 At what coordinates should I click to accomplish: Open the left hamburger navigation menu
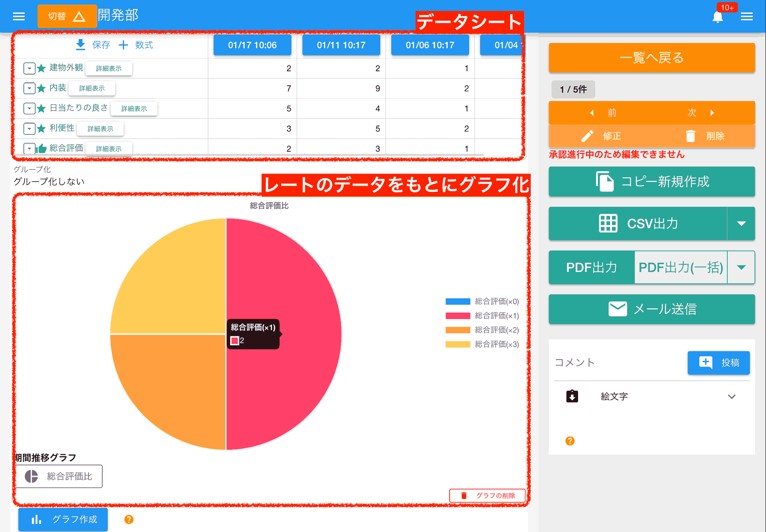click(x=19, y=16)
